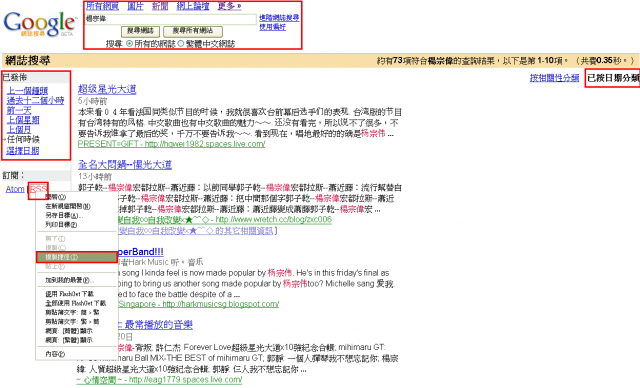This screenshot has width=640, height=388.
Task: Open the 最常播放的音樂 result title
Action: (155, 325)
